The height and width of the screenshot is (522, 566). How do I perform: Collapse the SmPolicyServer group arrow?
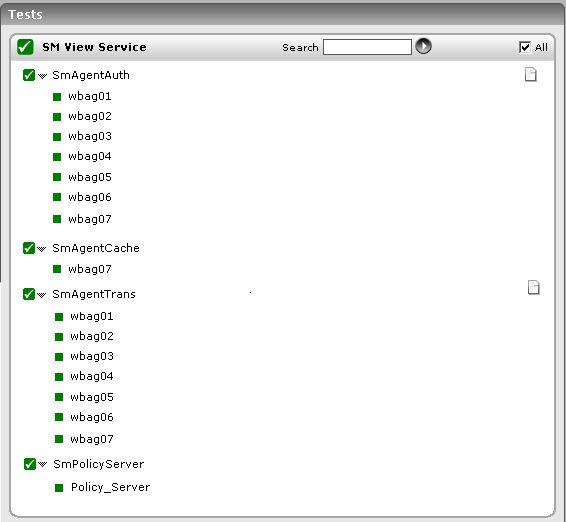click(x=43, y=464)
